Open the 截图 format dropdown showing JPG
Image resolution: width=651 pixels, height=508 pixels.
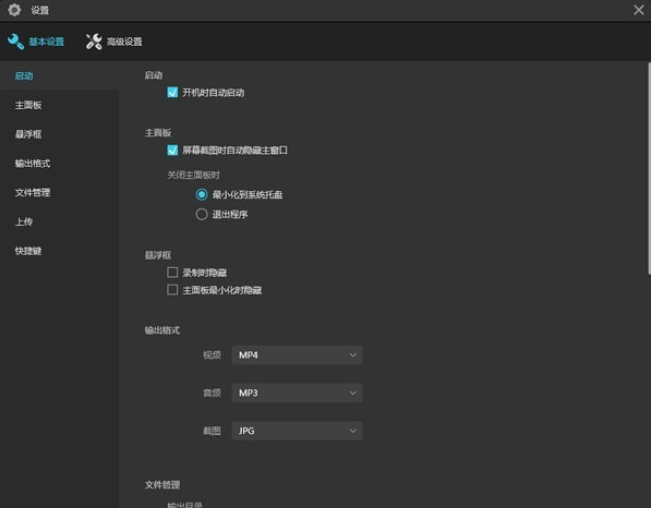pos(296,431)
